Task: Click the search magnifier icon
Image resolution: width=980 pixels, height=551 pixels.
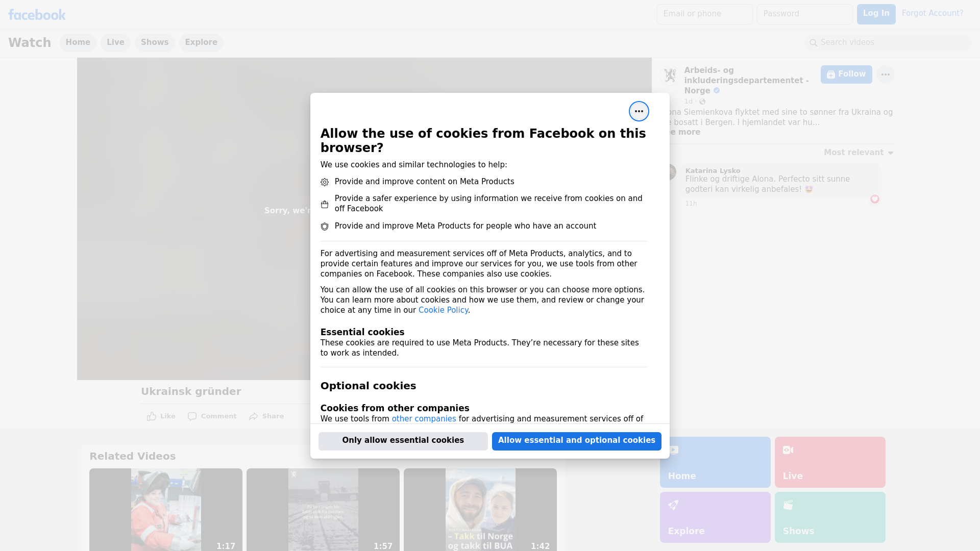Action: [x=814, y=43]
